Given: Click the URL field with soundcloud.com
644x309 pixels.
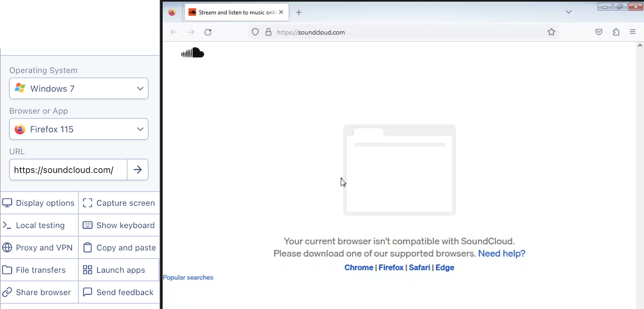Looking at the screenshot, I should (68, 170).
